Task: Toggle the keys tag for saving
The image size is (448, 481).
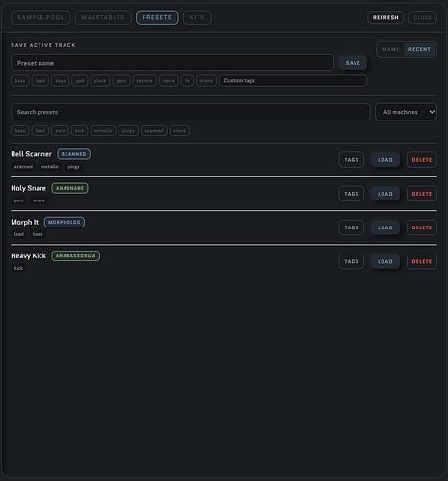Action: tap(60, 81)
